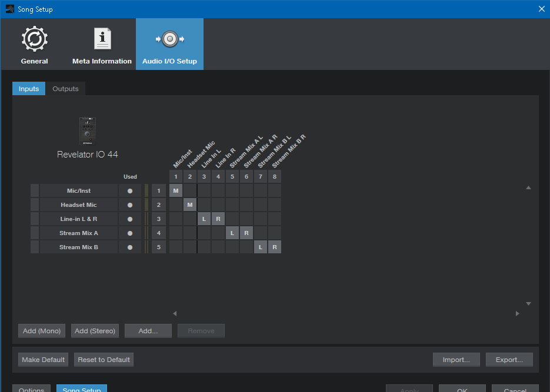The height and width of the screenshot is (392, 550).
Task: Select the Stream Mix A channel name
Action: click(x=79, y=233)
